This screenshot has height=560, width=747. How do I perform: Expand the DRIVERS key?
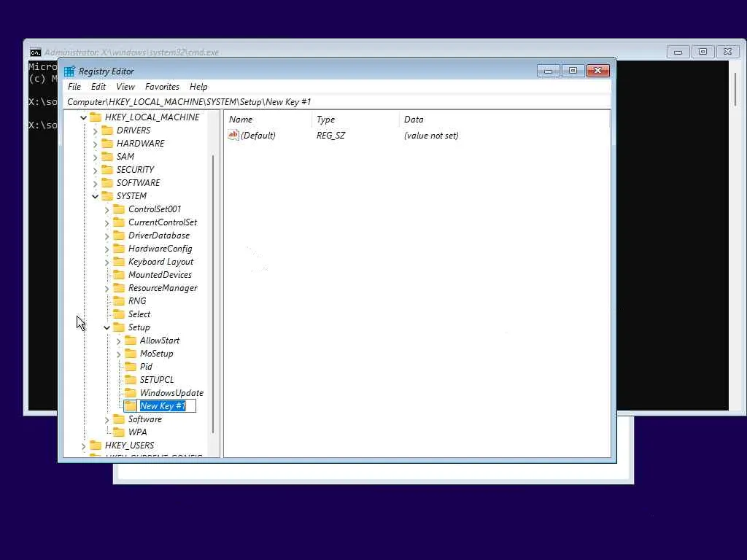pyautogui.click(x=96, y=131)
